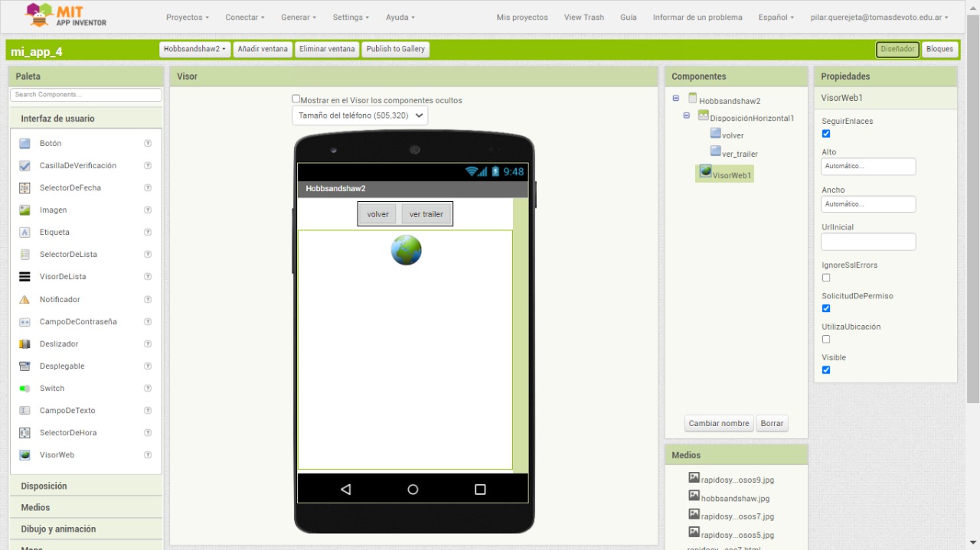Image resolution: width=980 pixels, height=550 pixels.
Task: Select the CampoDeContraseña palette icon
Action: coord(24,321)
